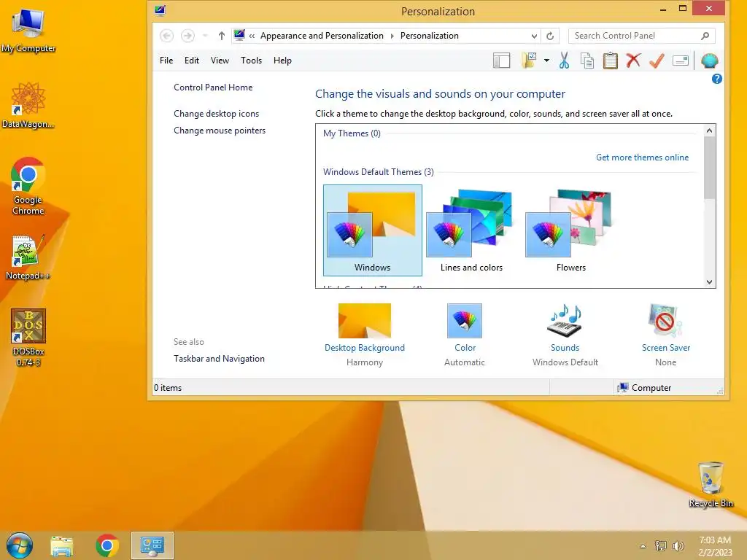Select the Windows theme

click(373, 230)
